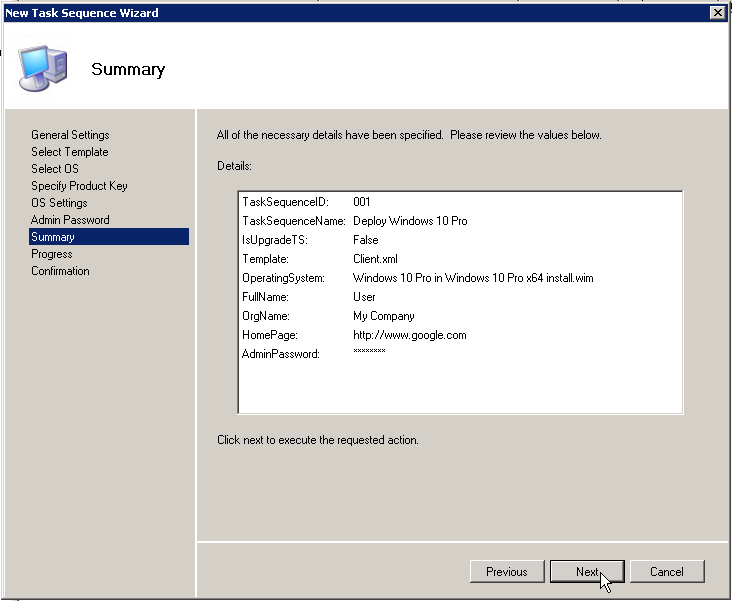Click the TaskSequenceID value 001
The height and width of the screenshot is (601, 732).
tap(362, 202)
